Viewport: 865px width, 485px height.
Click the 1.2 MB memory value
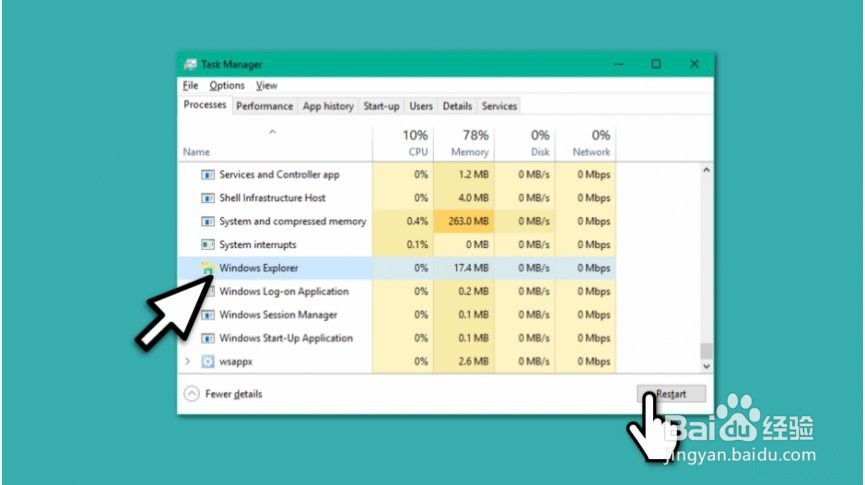click(x=473, y=175)
